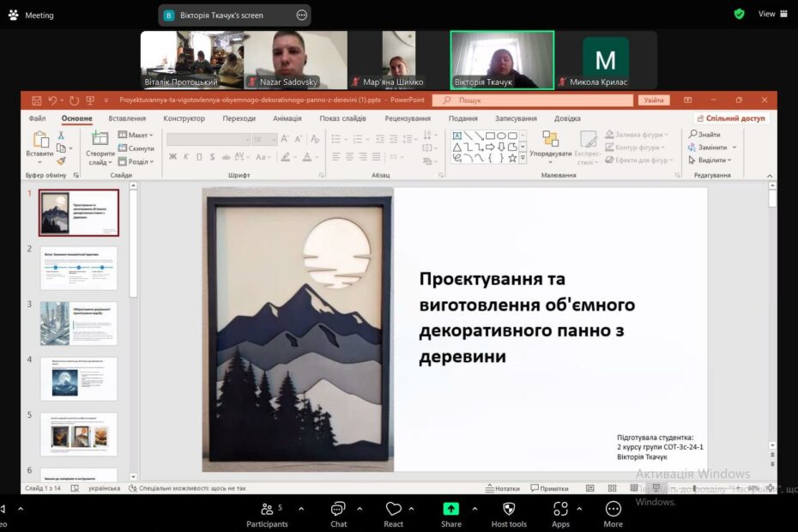The height and width of the screenshot is (532, 798).
Task: Click the Увійти sign-in button
Action: (x=654, y=100)
